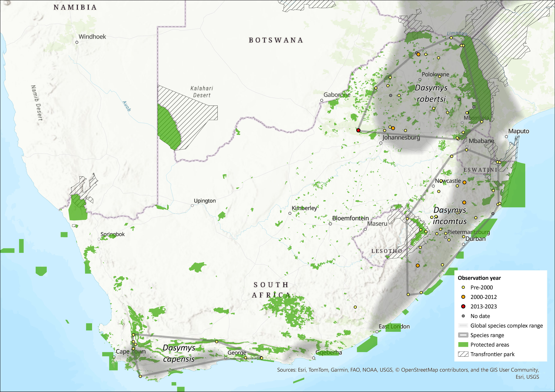Click the Kalahari Desert map label
The image size is (555, 392).
pos(202,92)
